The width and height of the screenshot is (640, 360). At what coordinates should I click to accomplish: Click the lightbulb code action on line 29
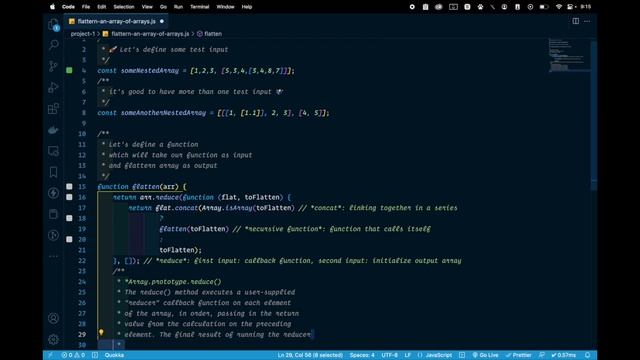(x=101, y=333)
